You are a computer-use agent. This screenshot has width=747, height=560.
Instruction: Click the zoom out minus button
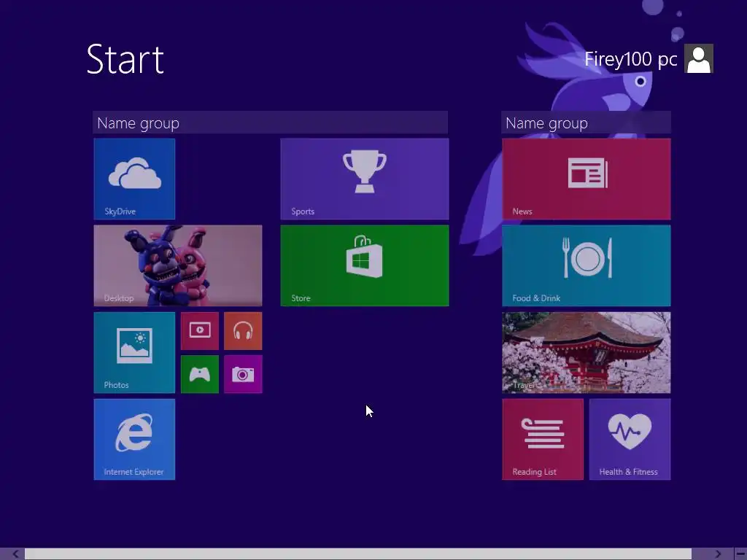pos(740,554)
